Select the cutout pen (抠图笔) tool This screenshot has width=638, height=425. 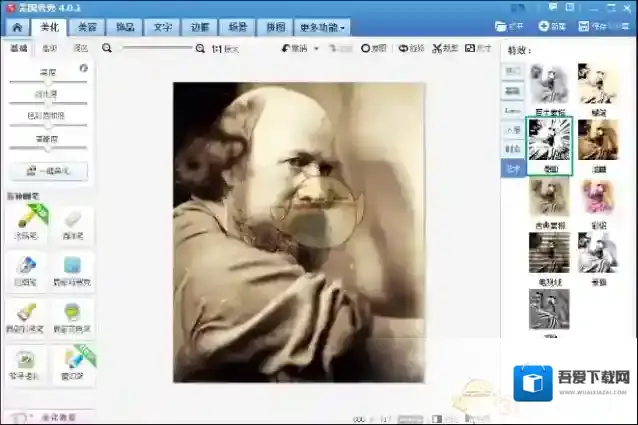point(26,270)
